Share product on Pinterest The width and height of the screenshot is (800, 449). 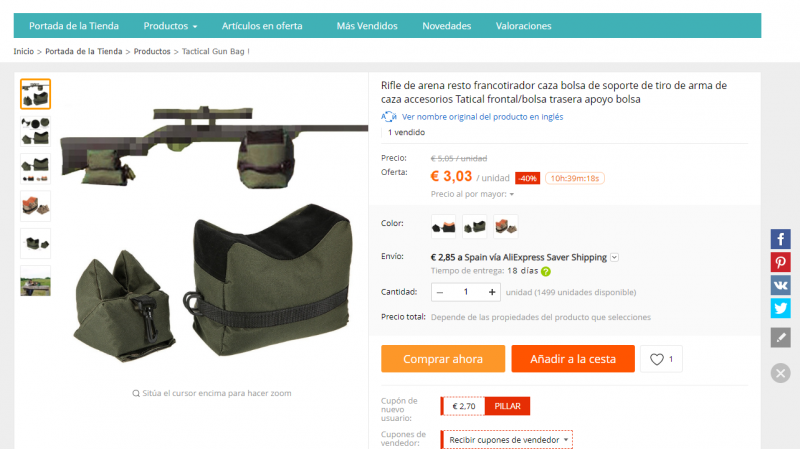[780, 262]
